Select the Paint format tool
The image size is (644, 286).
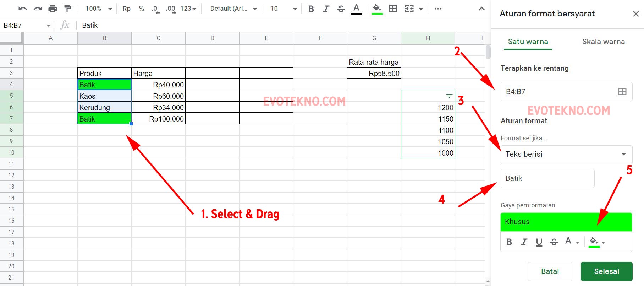67,9
